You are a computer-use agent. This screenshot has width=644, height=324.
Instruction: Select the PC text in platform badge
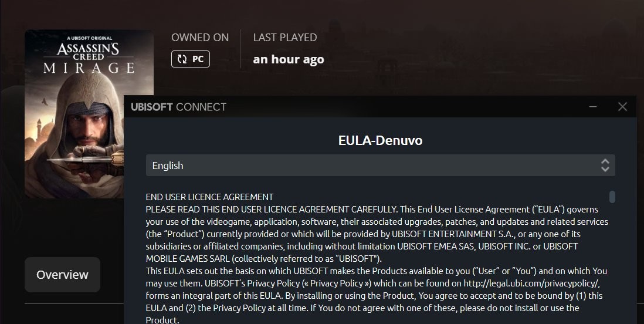click(198, 59)
